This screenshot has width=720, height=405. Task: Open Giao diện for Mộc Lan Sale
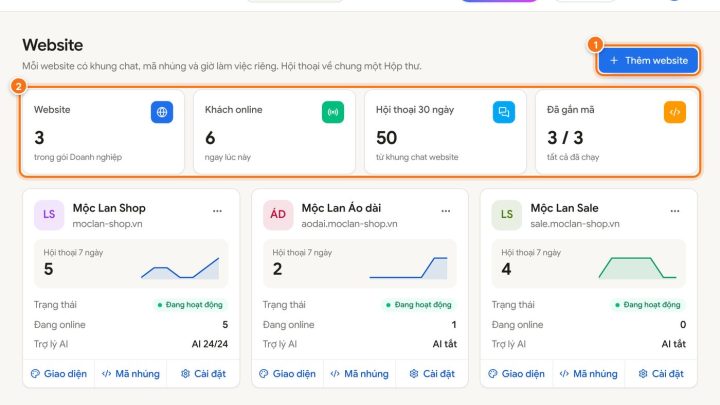[517, 374]
